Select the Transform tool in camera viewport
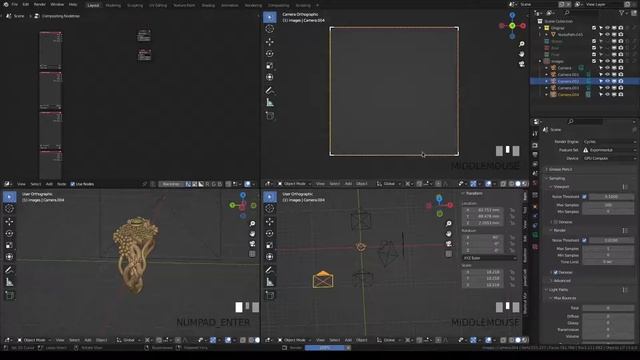Screen dimensions: 640x360 point(270,77)
